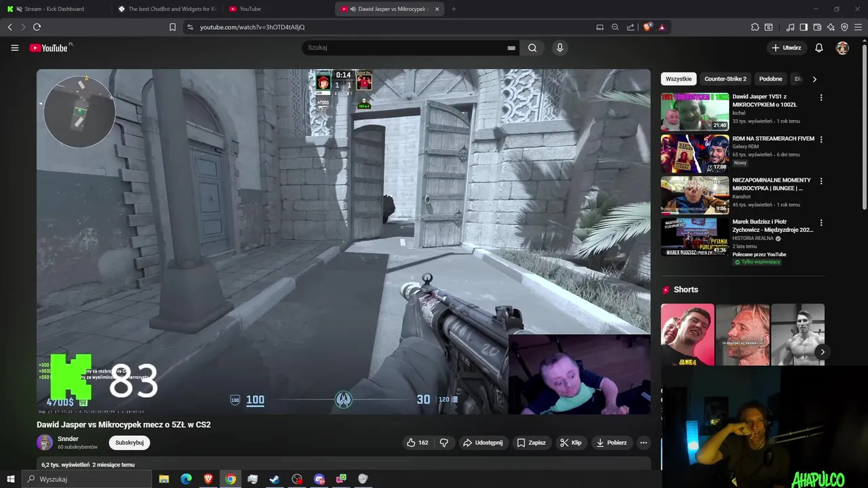Create a clip with the Klip button
The image size is (868, 488).
570,443
